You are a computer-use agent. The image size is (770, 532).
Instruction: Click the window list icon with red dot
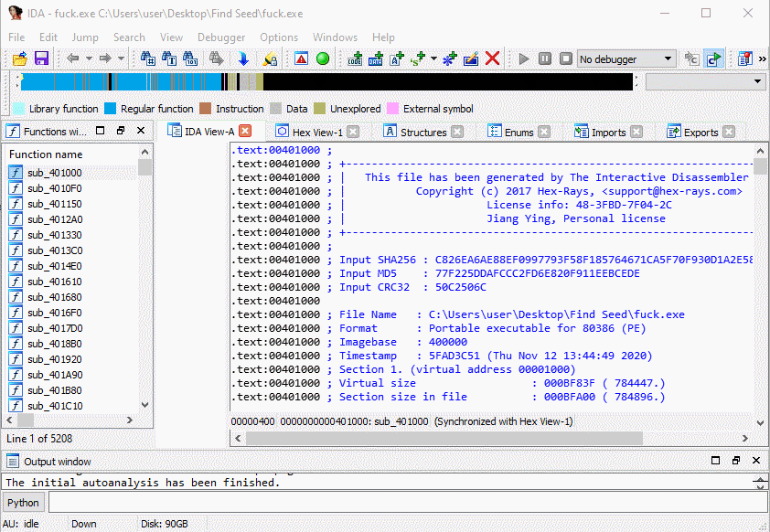pyautogui.click(x=745, y=59)
